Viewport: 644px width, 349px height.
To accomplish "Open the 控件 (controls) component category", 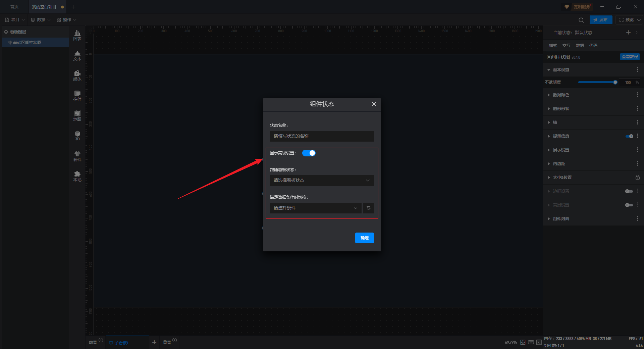I will point(77,96).
